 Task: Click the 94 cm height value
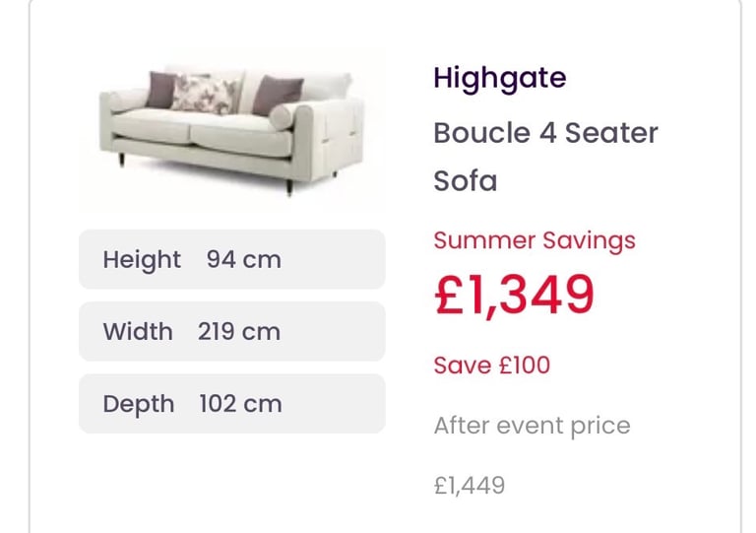[x=243, y=260]
